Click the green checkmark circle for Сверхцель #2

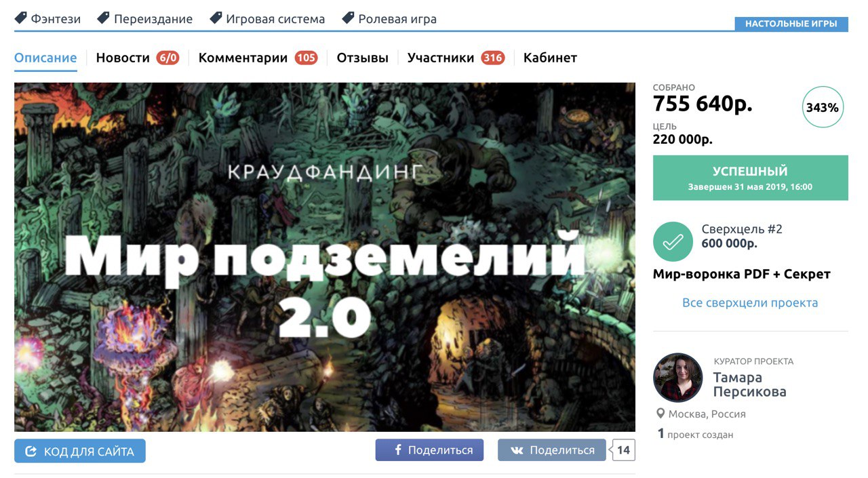pos(673,242)
